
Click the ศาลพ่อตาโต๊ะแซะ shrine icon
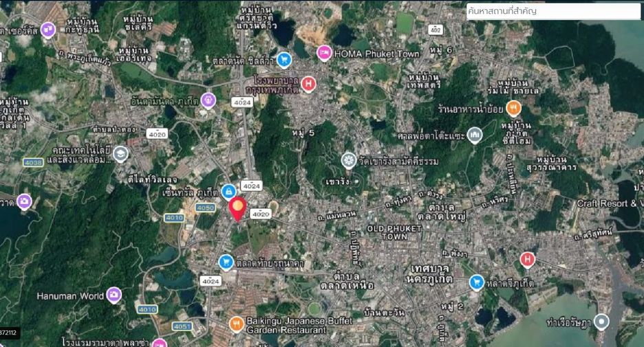[x=474, y=135]
